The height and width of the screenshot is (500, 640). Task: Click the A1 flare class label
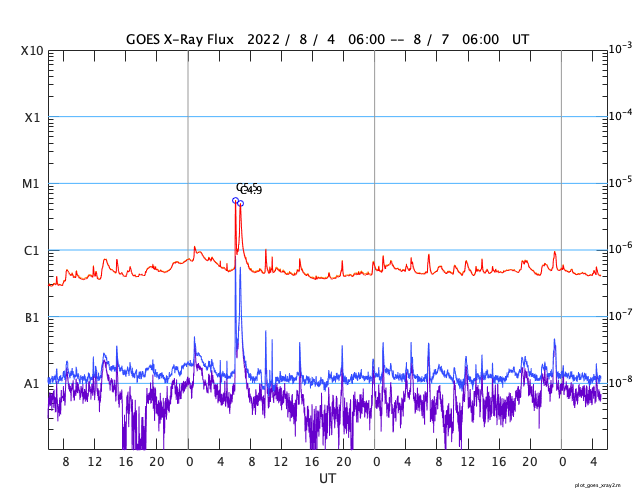(32, 383)
